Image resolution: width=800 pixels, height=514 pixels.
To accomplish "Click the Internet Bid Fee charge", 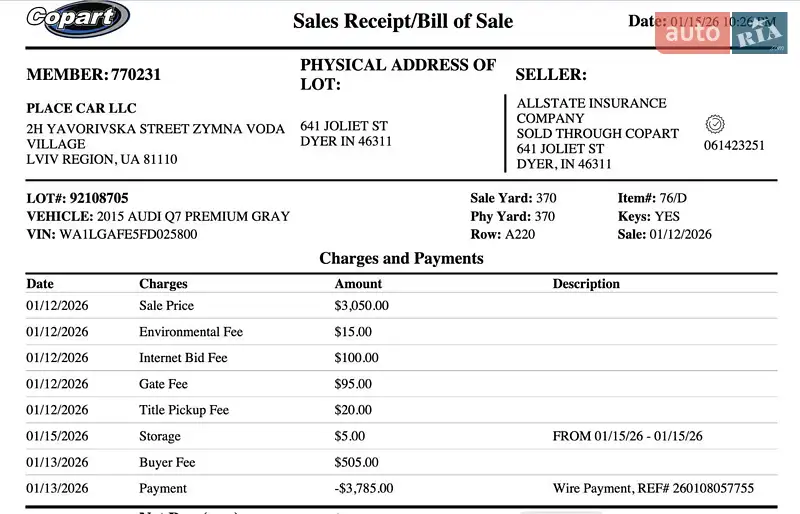I will [x=183, y=358].
